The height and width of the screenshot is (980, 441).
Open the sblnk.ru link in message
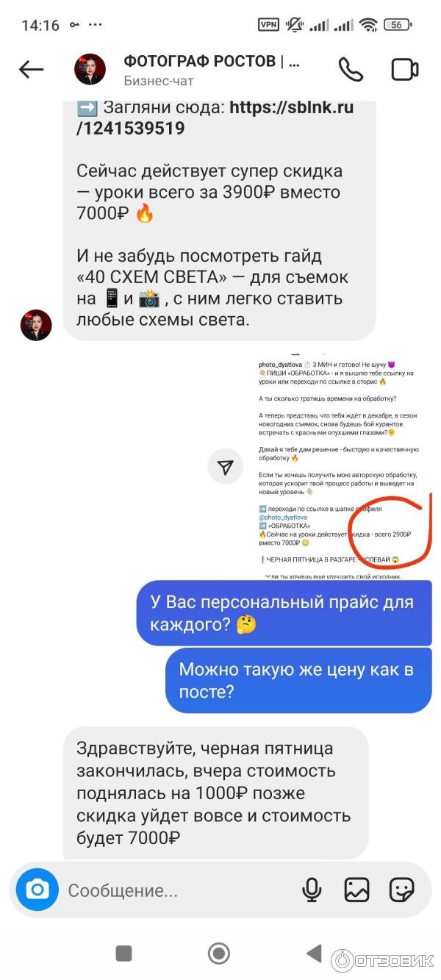point(215,118)
